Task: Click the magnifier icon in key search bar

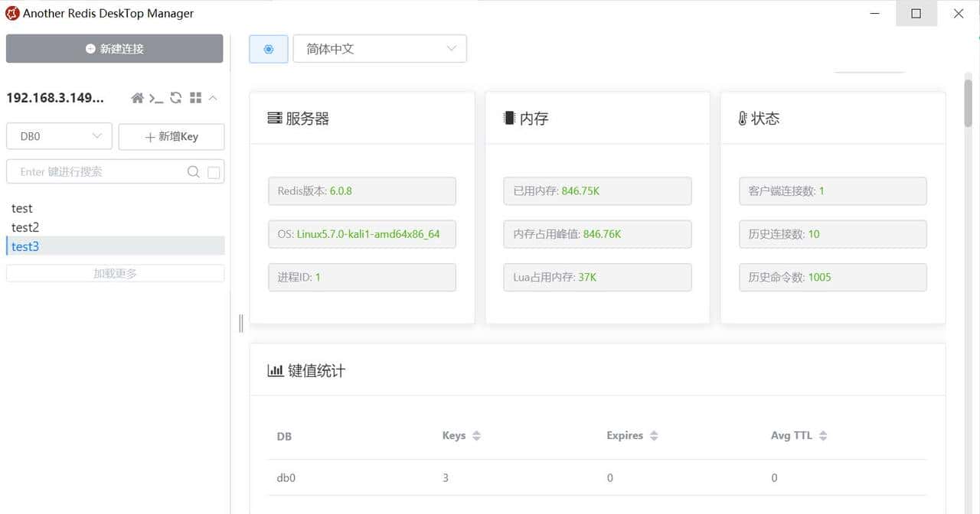Action: [194, 172]
